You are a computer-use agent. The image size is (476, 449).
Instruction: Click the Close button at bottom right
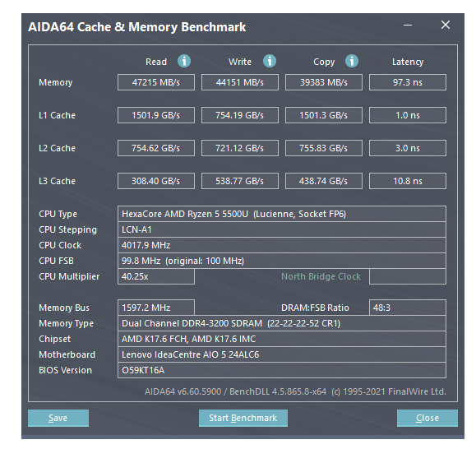coord(427,418)
